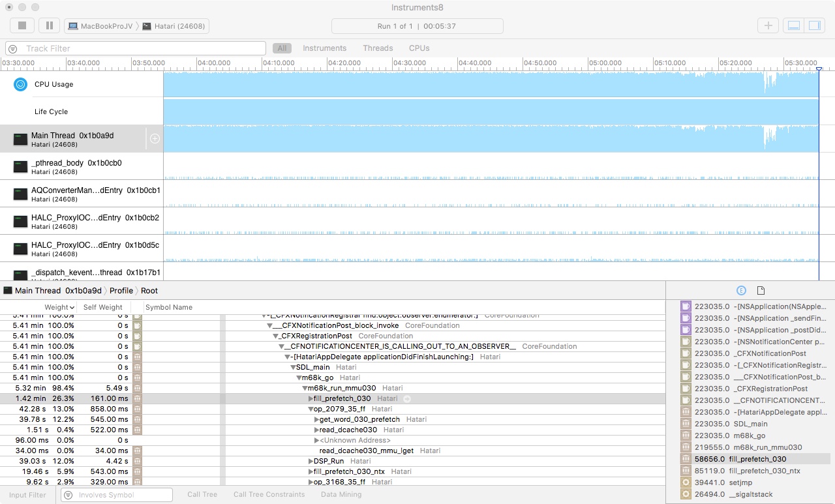
Task: Add Main Thread track with circled plus
Action: pyautogui.click(x=155, y=139)
